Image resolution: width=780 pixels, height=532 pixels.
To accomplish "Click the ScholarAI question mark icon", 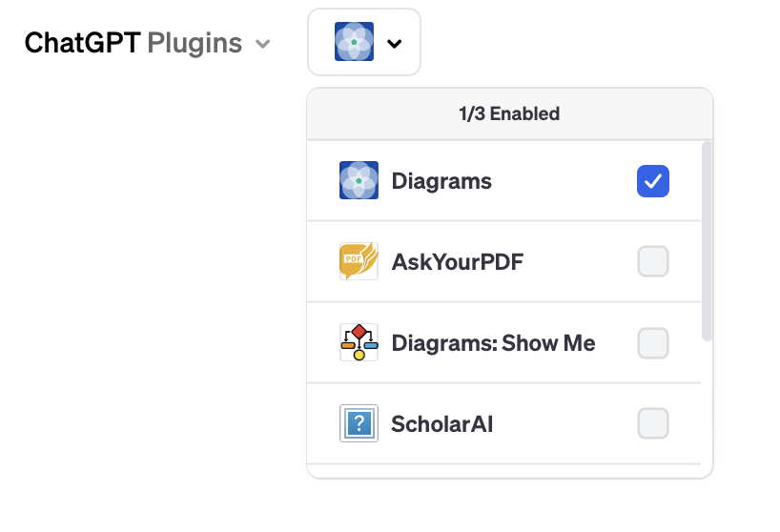I will click(359, 423).
